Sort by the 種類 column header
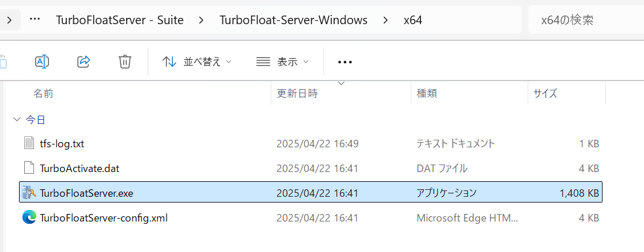Screen dimensions: 644x252 pyautogui.click(x=427, y=93)
